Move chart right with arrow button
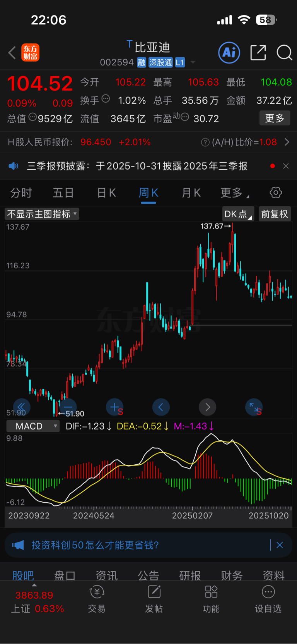The image size is (297, 644). tap(208, 407)
